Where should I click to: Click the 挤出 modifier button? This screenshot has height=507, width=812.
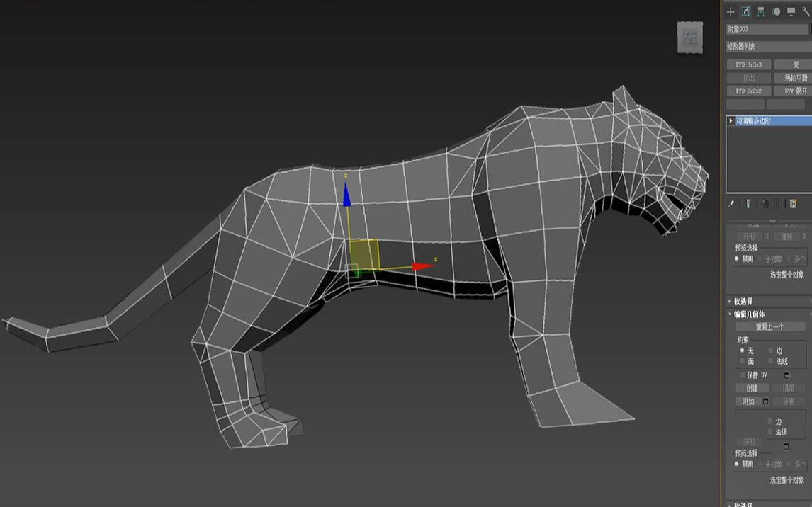(748, 78)
